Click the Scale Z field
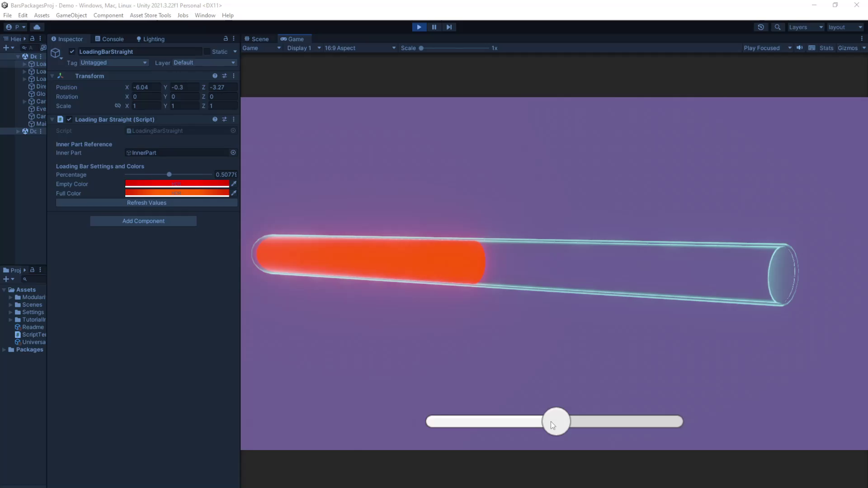Screen dimensions: 868x488 pyautogui.click(x=223, y=106)
